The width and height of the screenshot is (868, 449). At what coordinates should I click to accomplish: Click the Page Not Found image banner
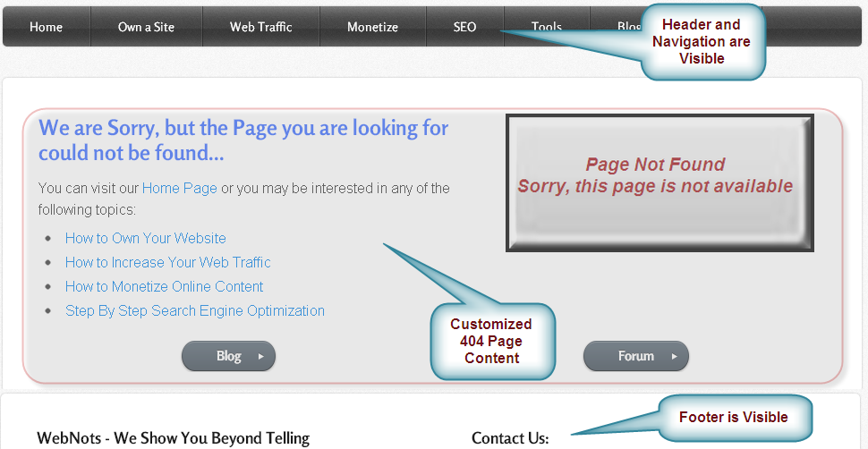[659, 182]
